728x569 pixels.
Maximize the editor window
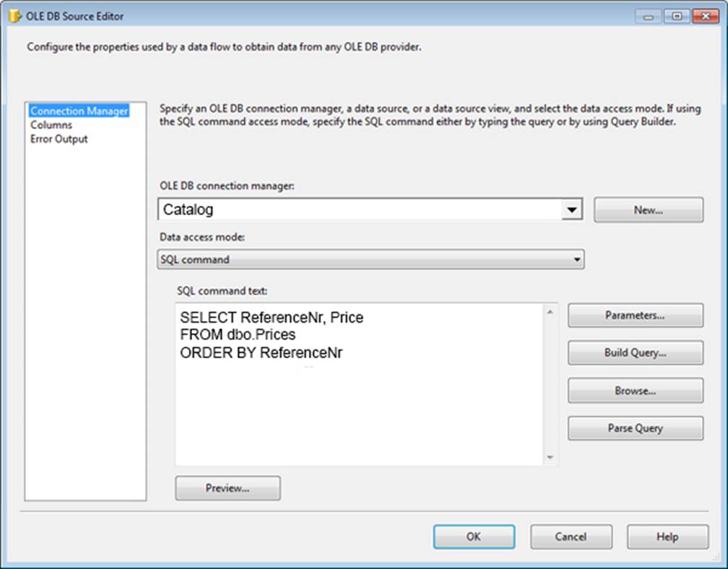pyautogui.click(x=676, y=16)
